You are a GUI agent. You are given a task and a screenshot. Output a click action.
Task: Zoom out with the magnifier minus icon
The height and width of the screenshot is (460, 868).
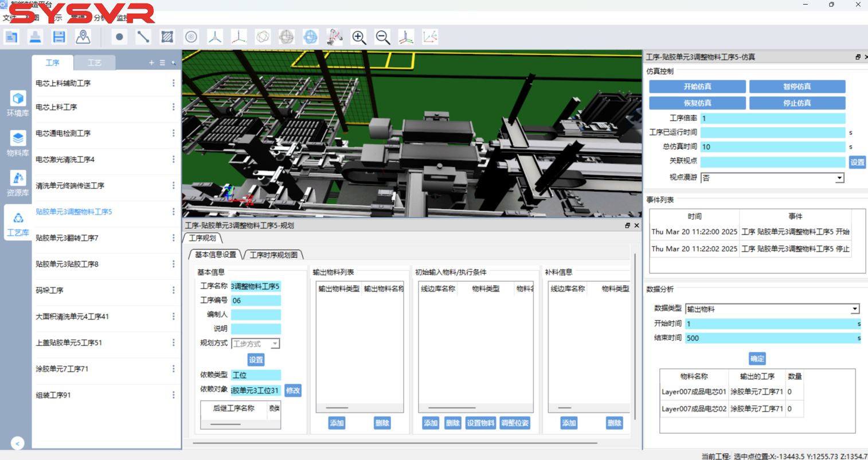pos(382,37)
